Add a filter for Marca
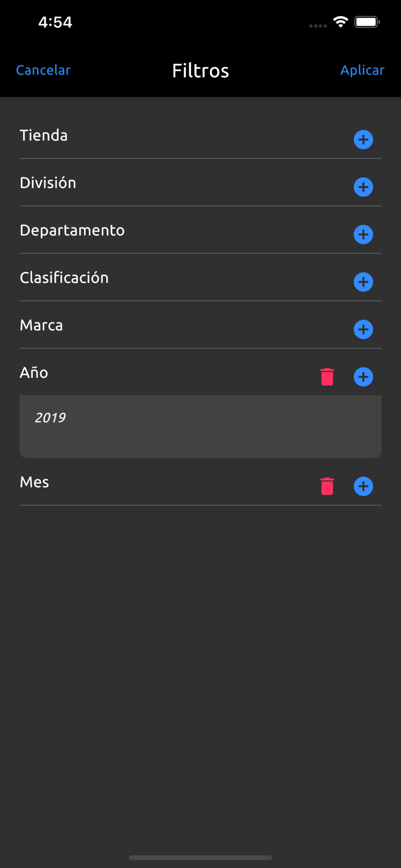 pyautogui.click(x=363, y=329)
